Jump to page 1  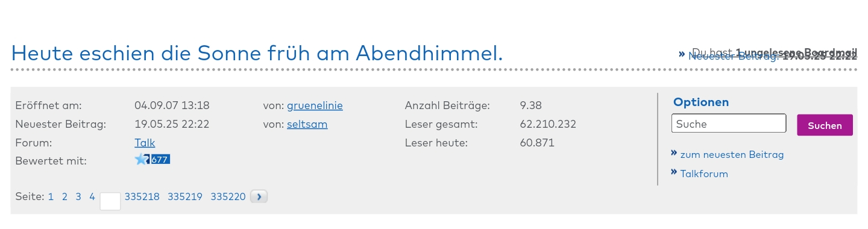click(x=51, y=196)
